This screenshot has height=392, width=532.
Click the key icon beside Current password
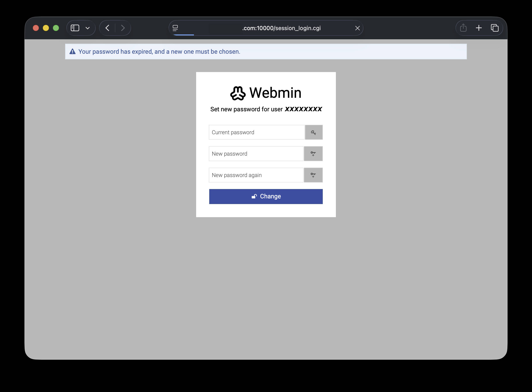(x=314, y=132)
